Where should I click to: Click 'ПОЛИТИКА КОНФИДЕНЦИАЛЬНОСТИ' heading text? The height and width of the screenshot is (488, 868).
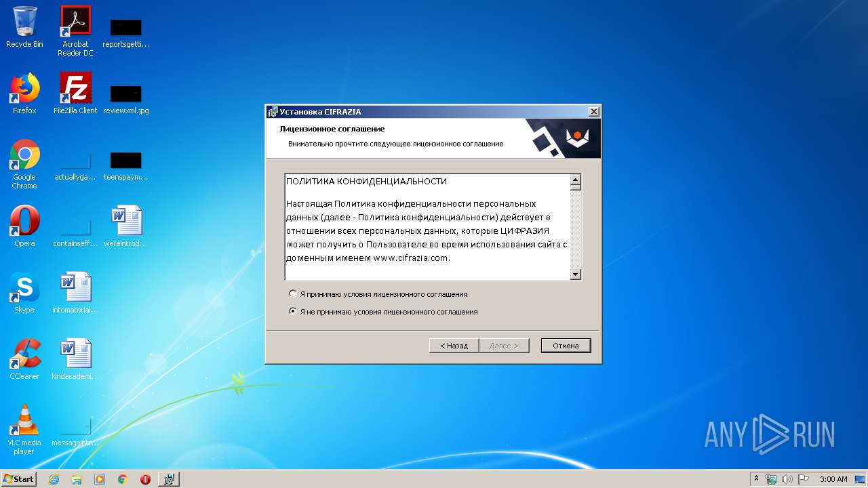click(366, 182)
